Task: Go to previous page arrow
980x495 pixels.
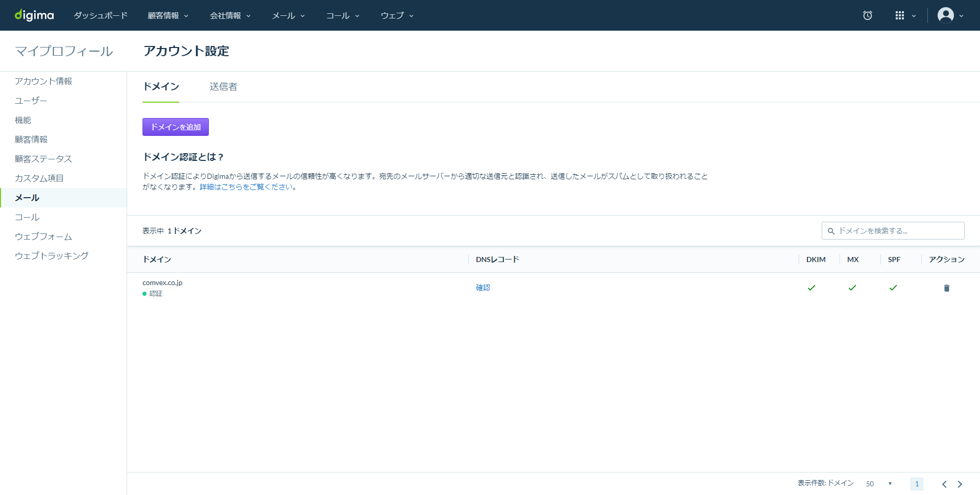Action: click(944, 484)
